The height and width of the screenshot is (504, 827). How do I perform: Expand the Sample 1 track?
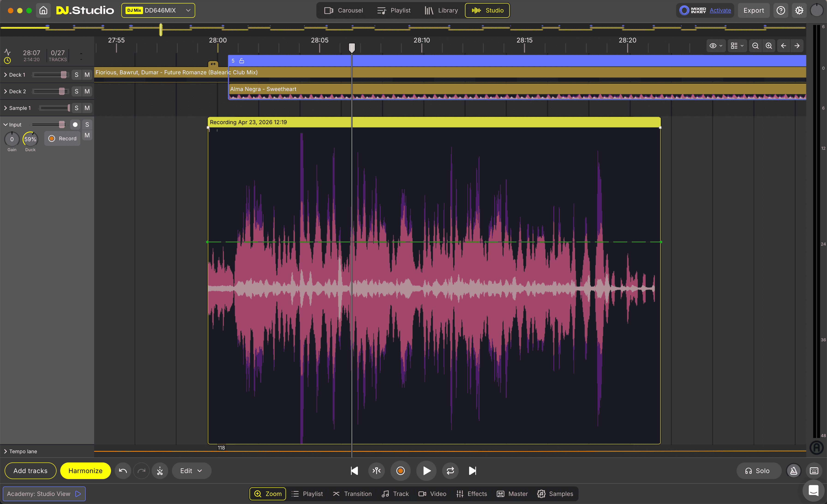[x=5, y=108]
